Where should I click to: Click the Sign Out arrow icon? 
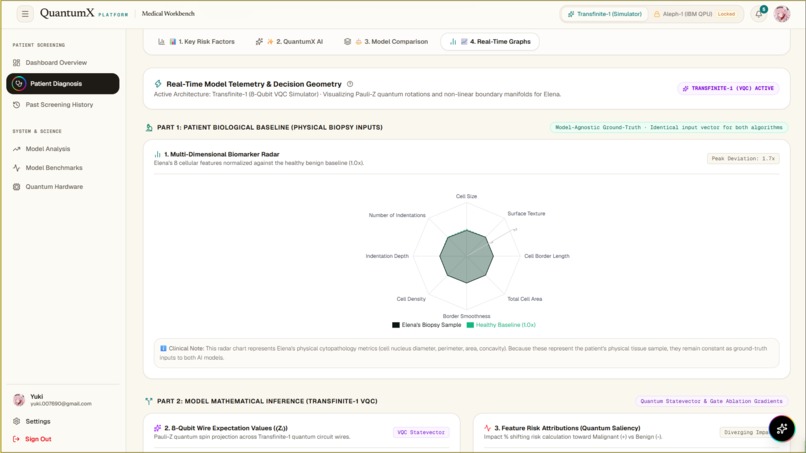coord(16,439)
